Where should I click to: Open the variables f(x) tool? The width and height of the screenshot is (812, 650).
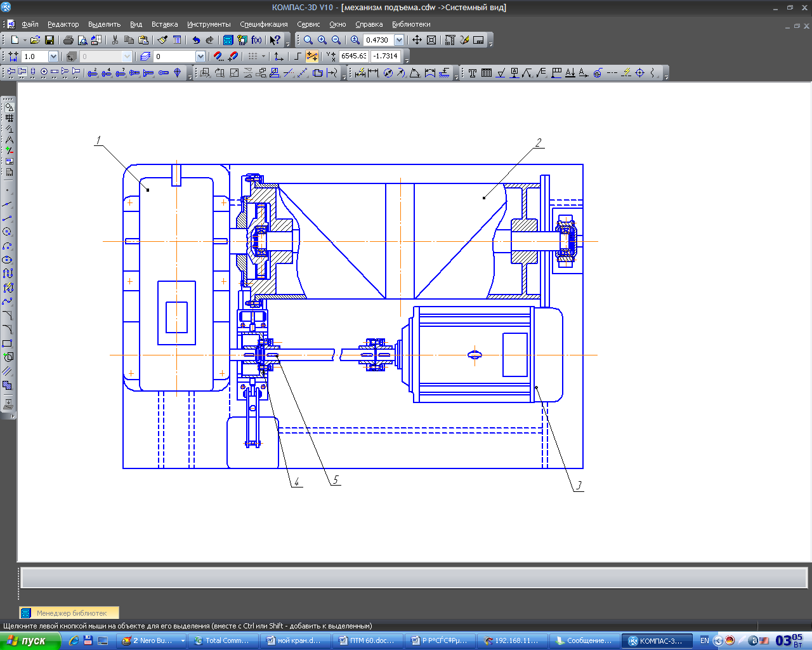tap(256, 40)
